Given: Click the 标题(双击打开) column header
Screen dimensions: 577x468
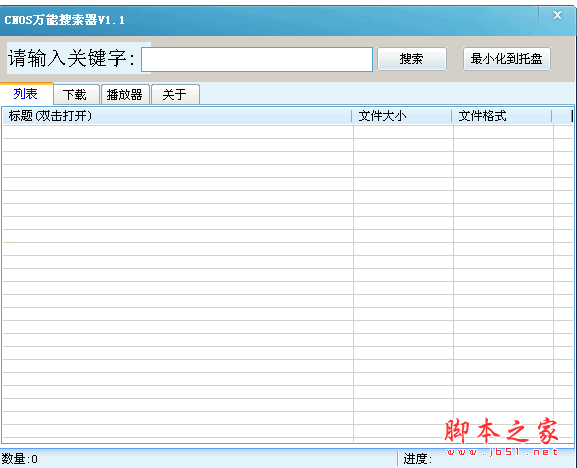Looking at the screenshot, I should tap(177, 116).
